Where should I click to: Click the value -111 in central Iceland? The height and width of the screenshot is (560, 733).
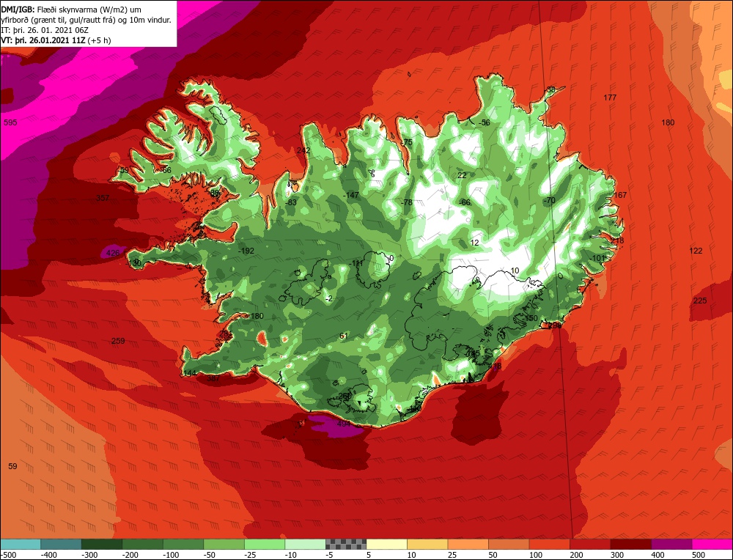click(356, 263)
